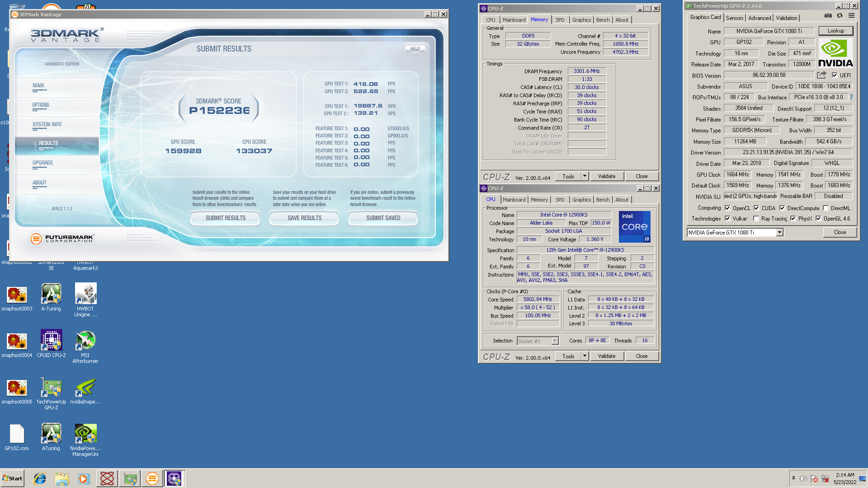The width and height of the screenshot is (868, 488).
Task: Click Close button in GPU-Z
Action: click(840, 232)
